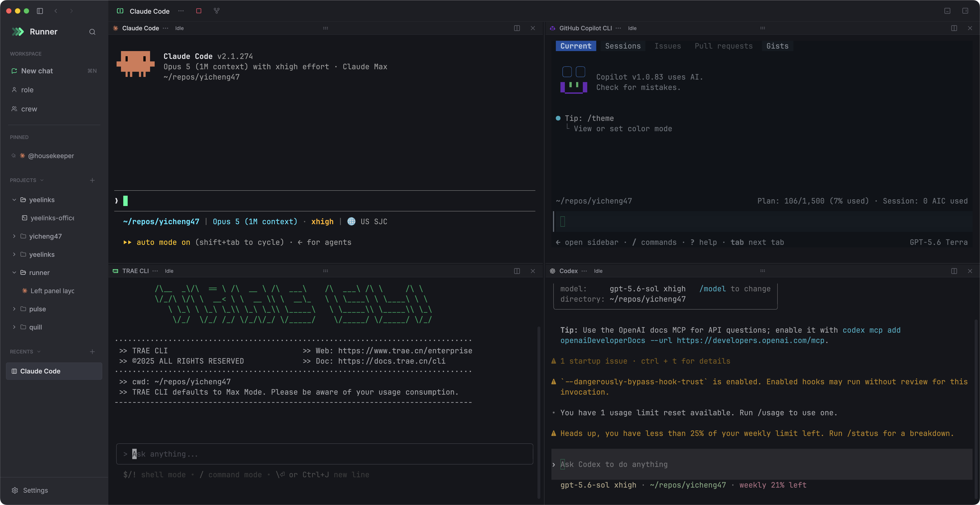Expand the closed yeelinks project folder

(x=14, y=255)
